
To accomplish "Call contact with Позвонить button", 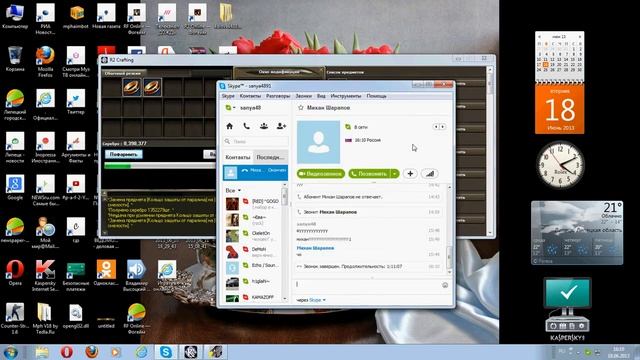I will 369,173.
